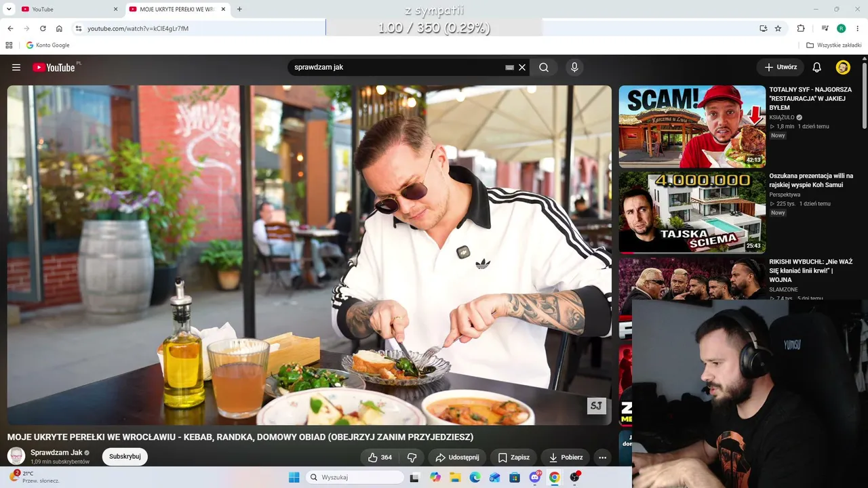The image size is (868, 488).
Task: Open more actions three-dot menu
Action: coord(602,457)
